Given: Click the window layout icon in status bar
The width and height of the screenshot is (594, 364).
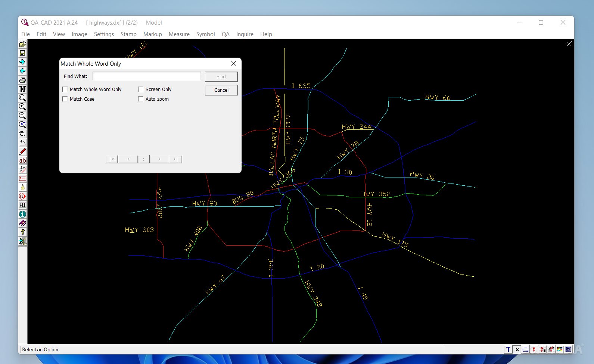Looking at the screenshot, I should tap(526, 349).
